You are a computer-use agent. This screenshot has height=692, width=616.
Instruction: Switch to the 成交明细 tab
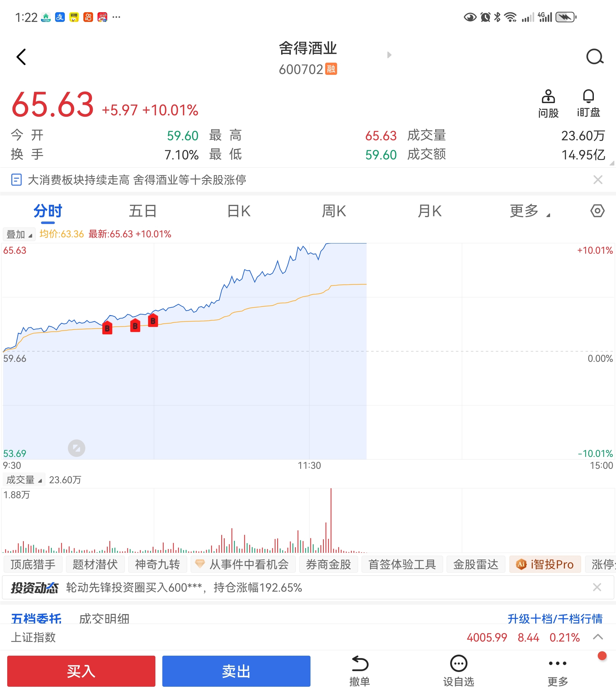click(104, 619)
